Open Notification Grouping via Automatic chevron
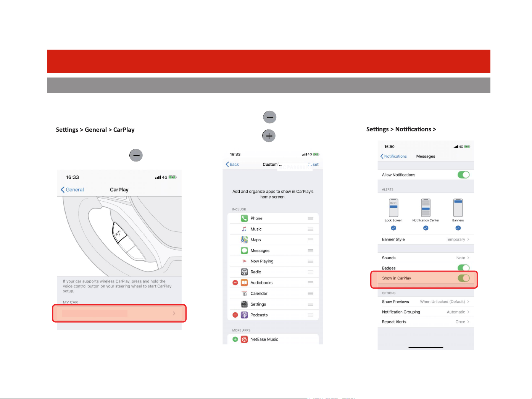 (468, 312)
